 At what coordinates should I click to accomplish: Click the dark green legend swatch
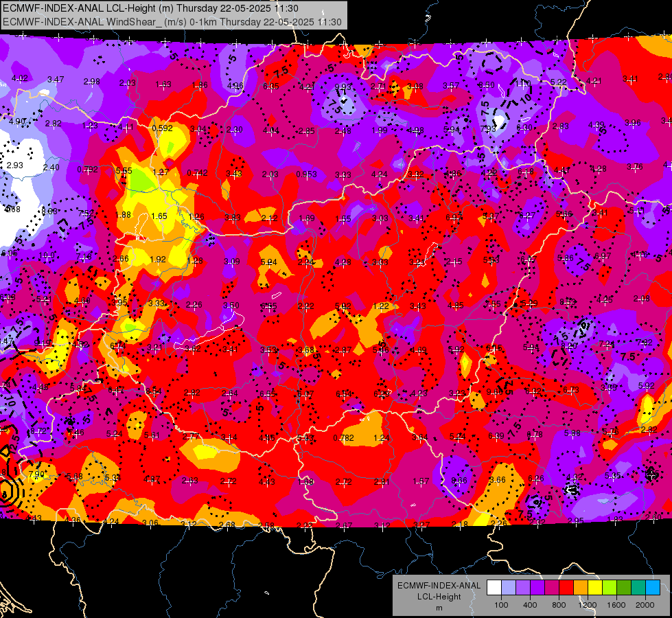tap(624, 588)
